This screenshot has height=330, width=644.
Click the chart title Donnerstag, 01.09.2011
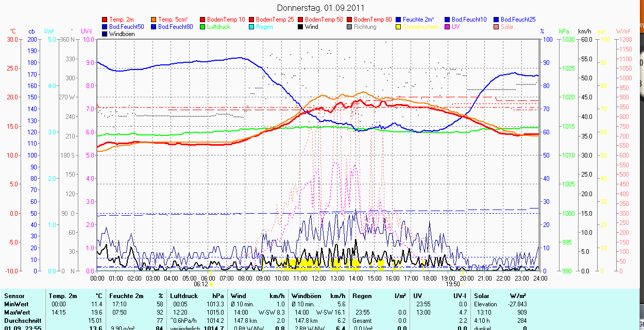(x=320, y=8)
